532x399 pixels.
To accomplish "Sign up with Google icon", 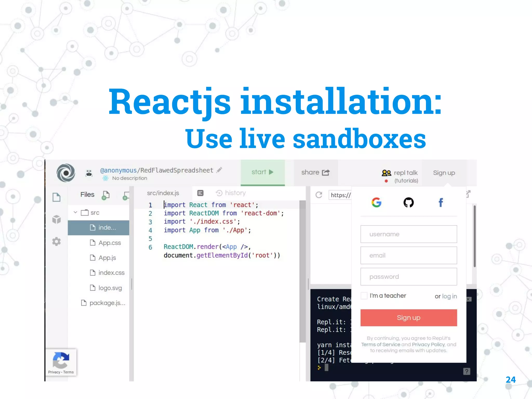I will pyautogui.click(x=376, y=202).
